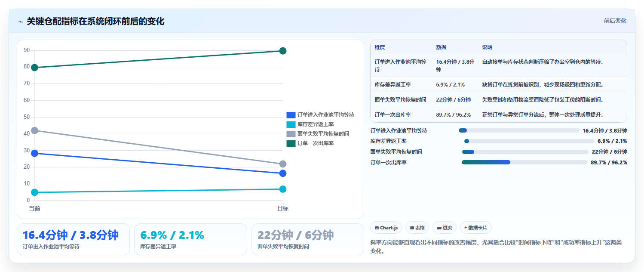Image resolution: width=644 pixels, height=272 pixels.
Task: Click the lightning icon beside the title
Action: [20, 22]
